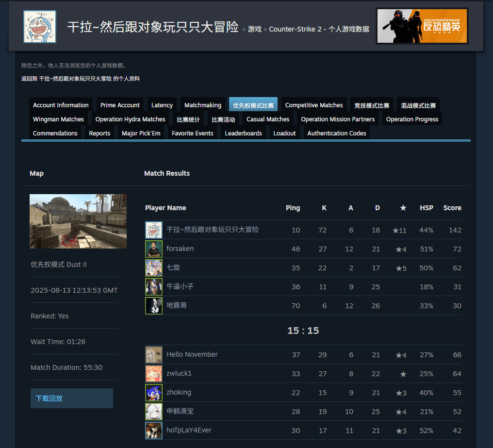Click zwluck1's avatar image
This screenshot has width=493, height=448.
point(153,374)
